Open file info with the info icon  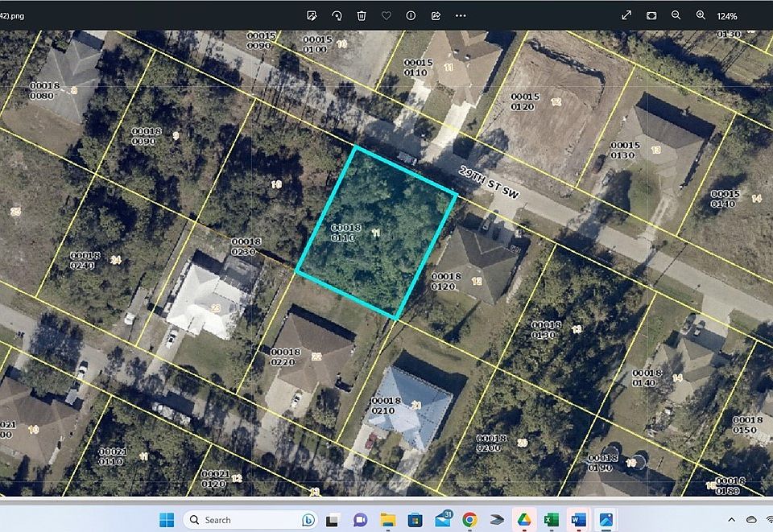click(411, 15)
